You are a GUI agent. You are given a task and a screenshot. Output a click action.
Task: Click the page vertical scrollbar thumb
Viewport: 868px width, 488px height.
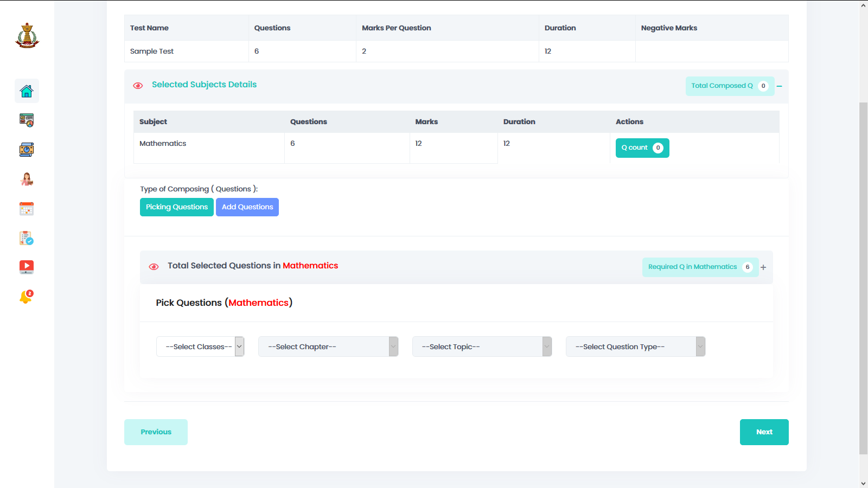coord(864,278)
